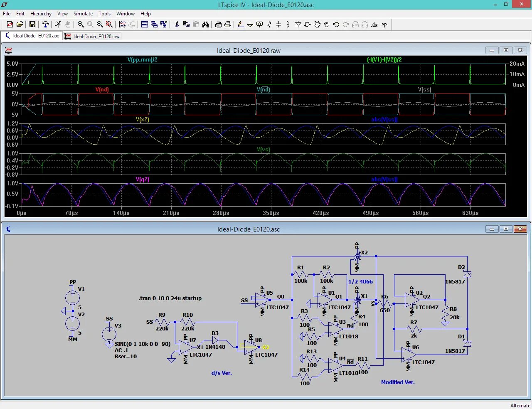Tile windows horizontally via toolbar icon
Viewport: 532px width, 409px height.
click(x=145, y=25)
